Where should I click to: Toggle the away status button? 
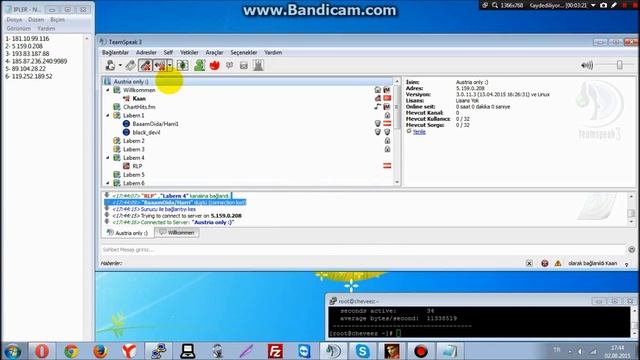pos(160,65)
